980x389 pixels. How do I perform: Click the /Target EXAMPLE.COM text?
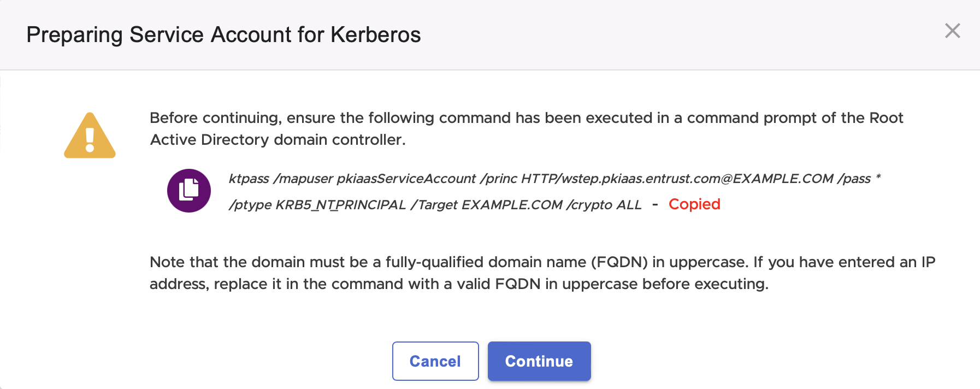pyautogui.click(x=486, y=205)
